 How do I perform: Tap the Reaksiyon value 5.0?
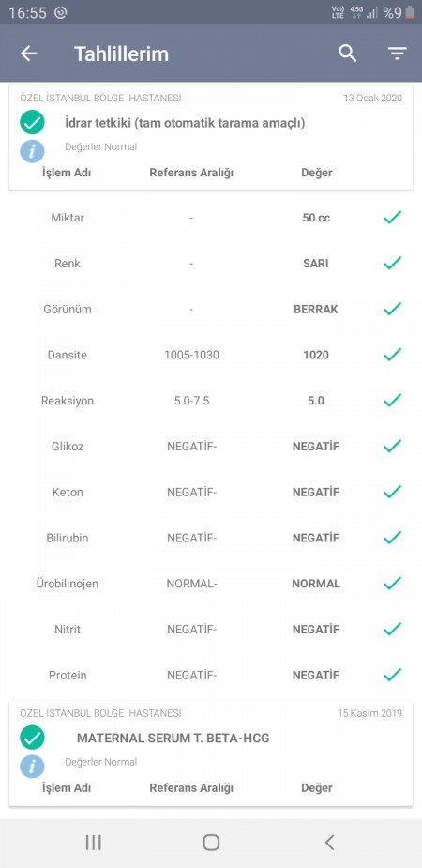(x=316, y=401)
